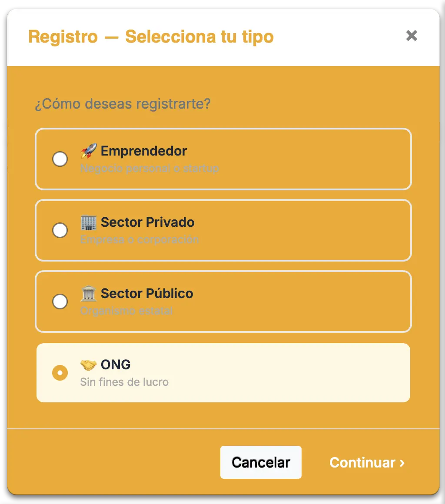The height and width of the screenshot is (504, 445).
Task: Click the 'Empresa o corporación' description
Action: click(139, 240)
